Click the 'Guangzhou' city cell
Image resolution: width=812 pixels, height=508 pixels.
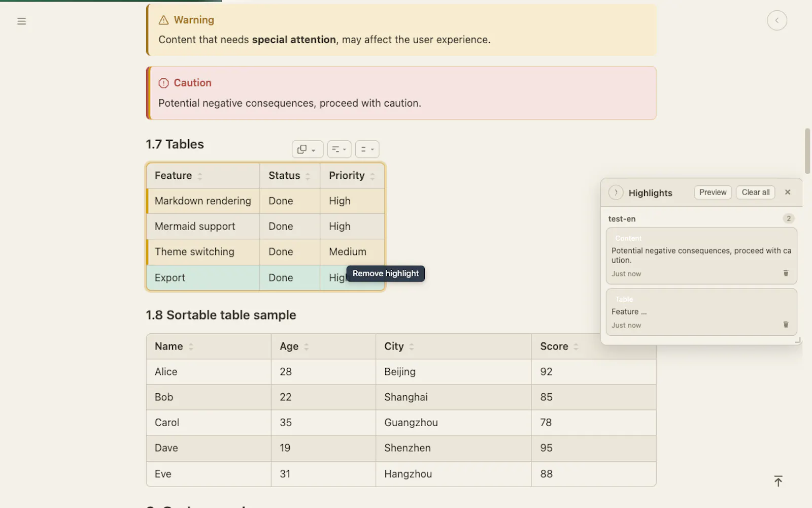(x=453, y=423)
